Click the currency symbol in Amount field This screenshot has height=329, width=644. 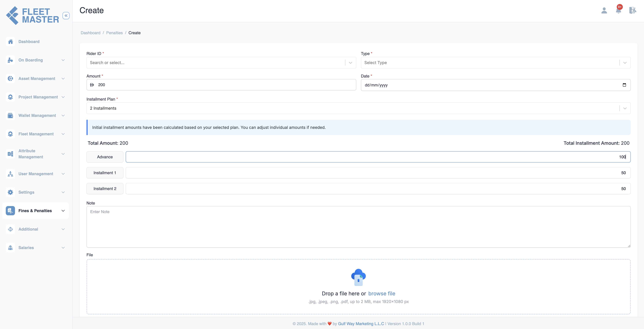tap(92, 85)
